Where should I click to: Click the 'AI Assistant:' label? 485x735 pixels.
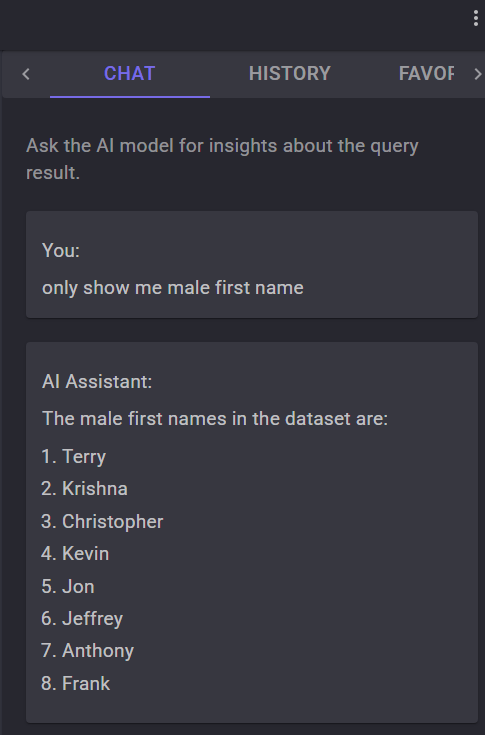[x=97, y=381]
